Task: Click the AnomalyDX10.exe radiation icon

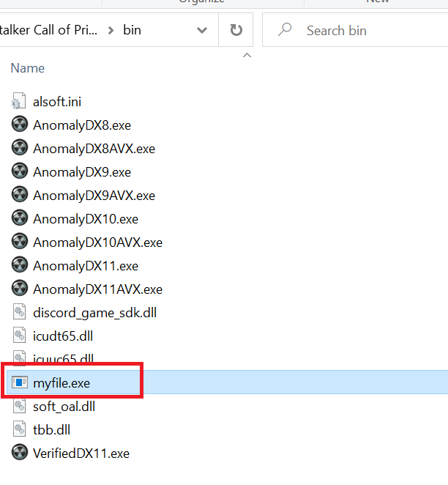Action: point(20,218)
